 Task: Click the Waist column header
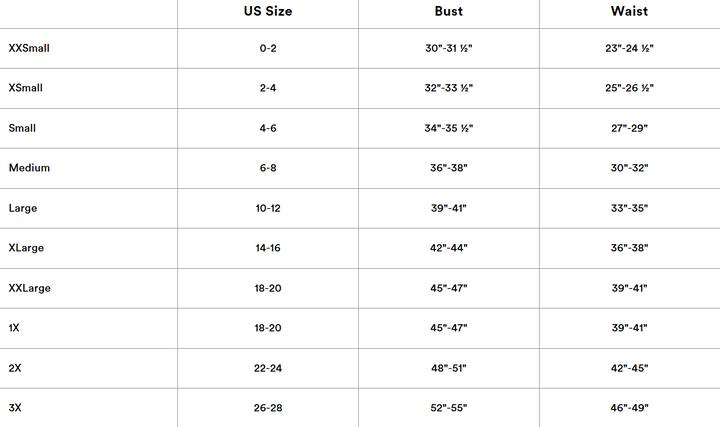pyautogui.click(x=629, y=12)
